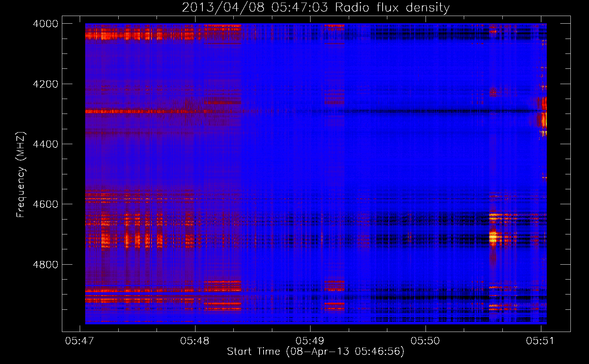Select the 4200 frequency axis label

(x=46, y=84)
